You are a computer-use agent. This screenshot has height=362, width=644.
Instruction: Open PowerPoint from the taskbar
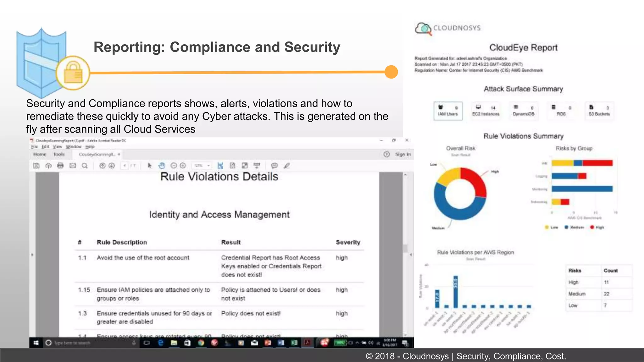click(268, 343)
